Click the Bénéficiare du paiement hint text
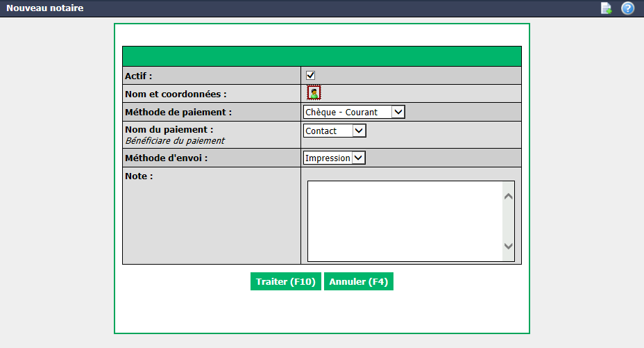644x348 pixels. [175, 140]
